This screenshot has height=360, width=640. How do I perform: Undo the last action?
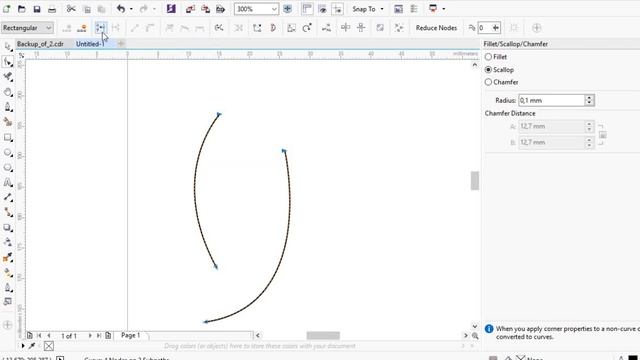coord(121,9)
